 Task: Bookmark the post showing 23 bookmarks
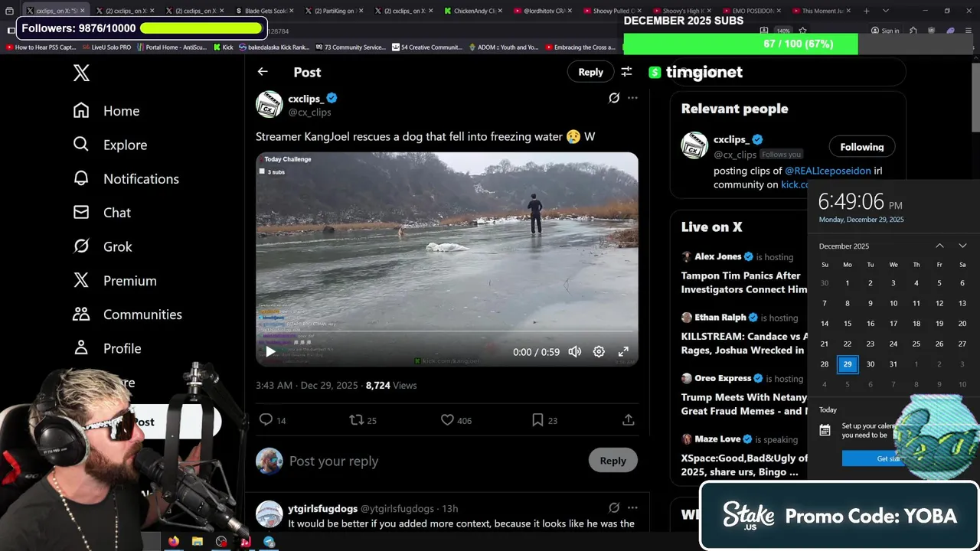pos(537,419)
